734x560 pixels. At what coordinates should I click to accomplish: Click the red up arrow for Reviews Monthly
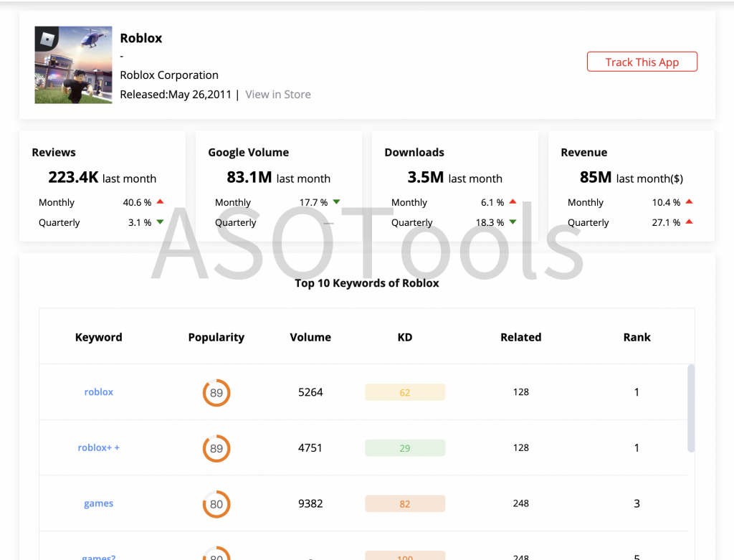coord(160,201)
